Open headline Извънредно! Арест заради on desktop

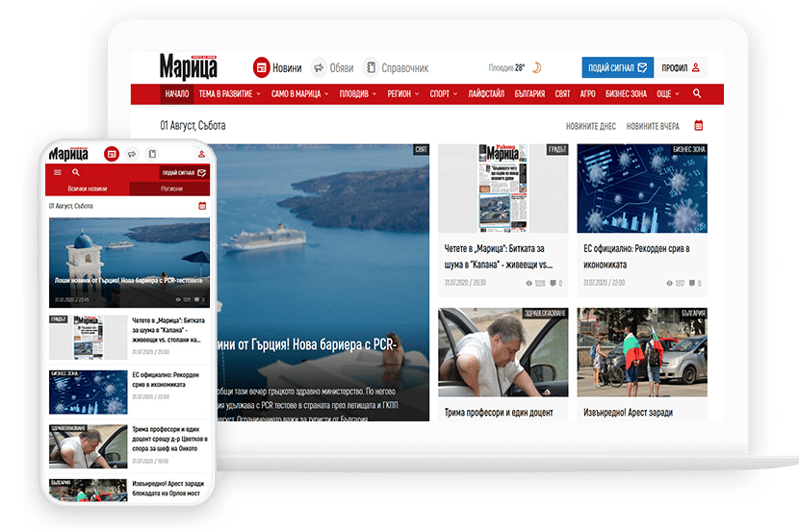628,413
